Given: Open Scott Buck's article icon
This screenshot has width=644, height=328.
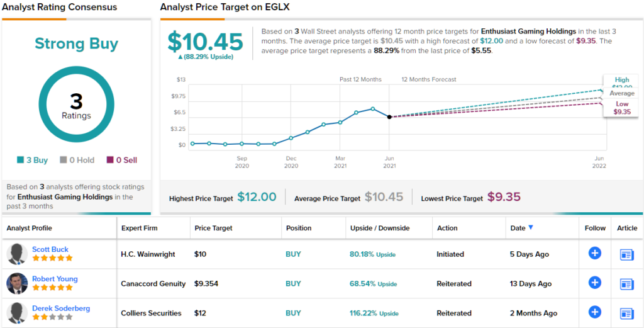Looking at the screenshot, I should point(626,254).
